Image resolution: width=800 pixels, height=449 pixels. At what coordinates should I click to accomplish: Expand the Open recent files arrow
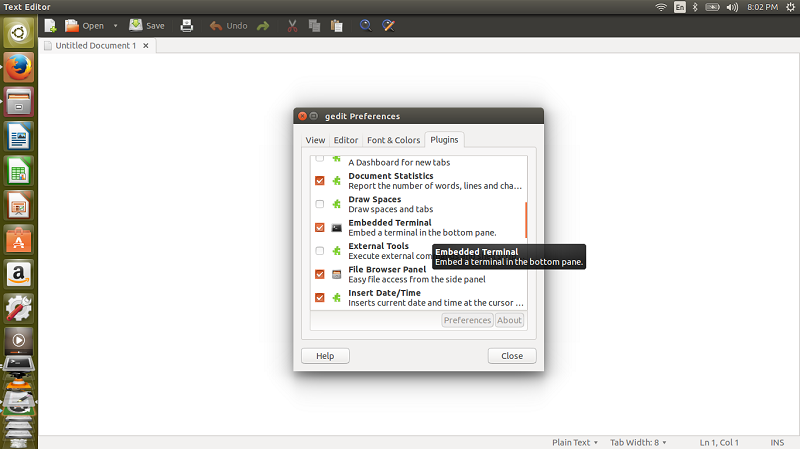point(115,26)
